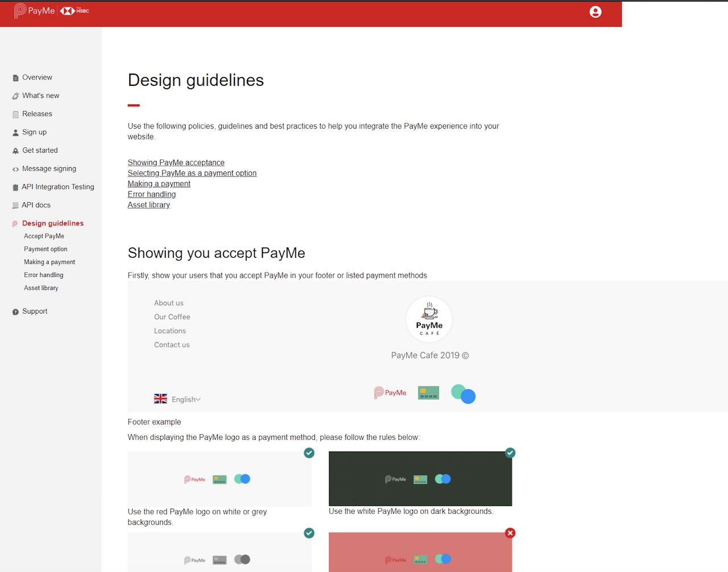The image size is (728, 572).
Task: Click the rocket icon beside Get started
Action: point(15,151)
